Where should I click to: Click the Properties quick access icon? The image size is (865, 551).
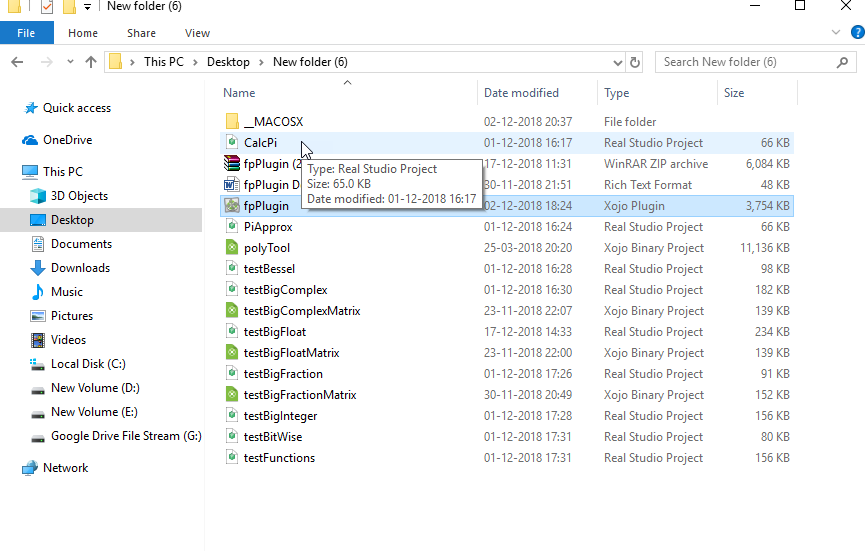tap(47, 7)
